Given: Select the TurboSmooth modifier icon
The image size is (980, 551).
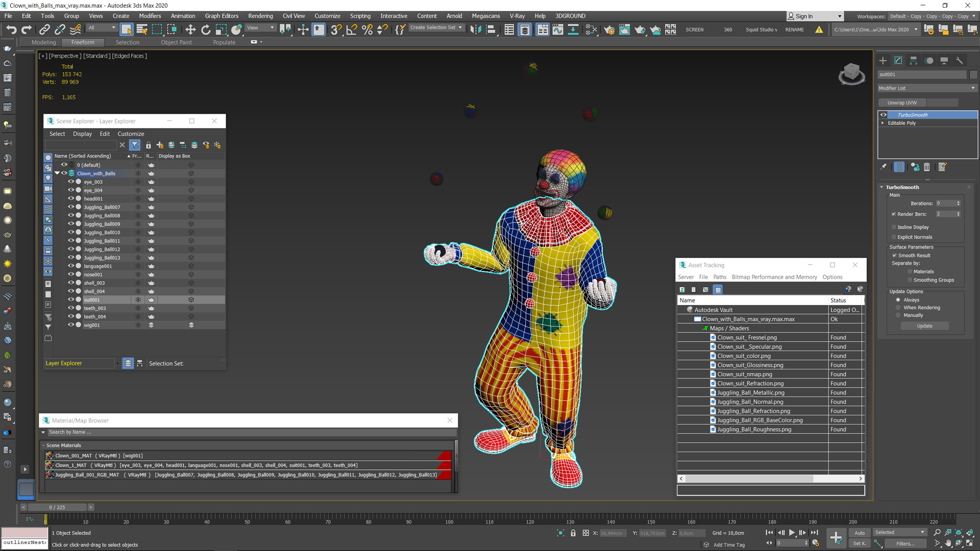Looking at the screenshot, I should click(884, 114).
